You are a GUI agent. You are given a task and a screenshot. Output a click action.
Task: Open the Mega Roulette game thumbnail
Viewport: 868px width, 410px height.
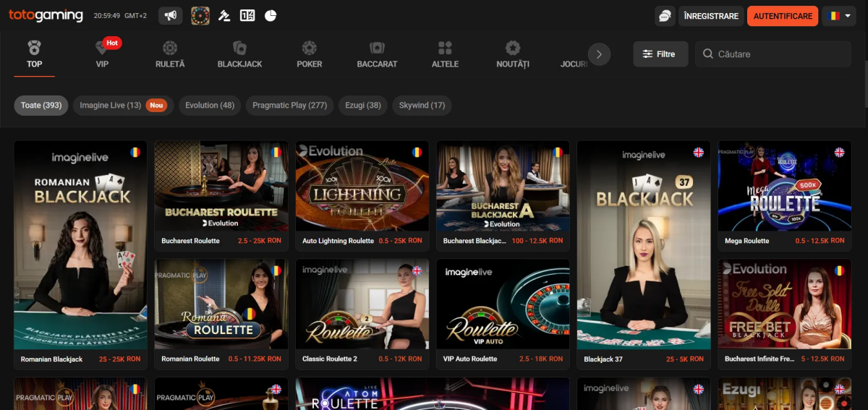click(785, 187)
